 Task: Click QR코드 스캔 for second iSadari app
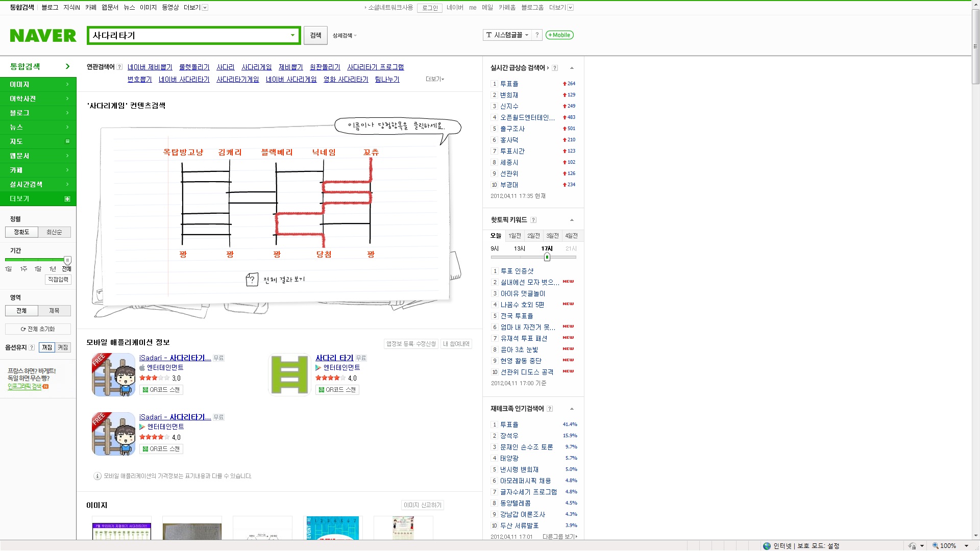point(161,449)
